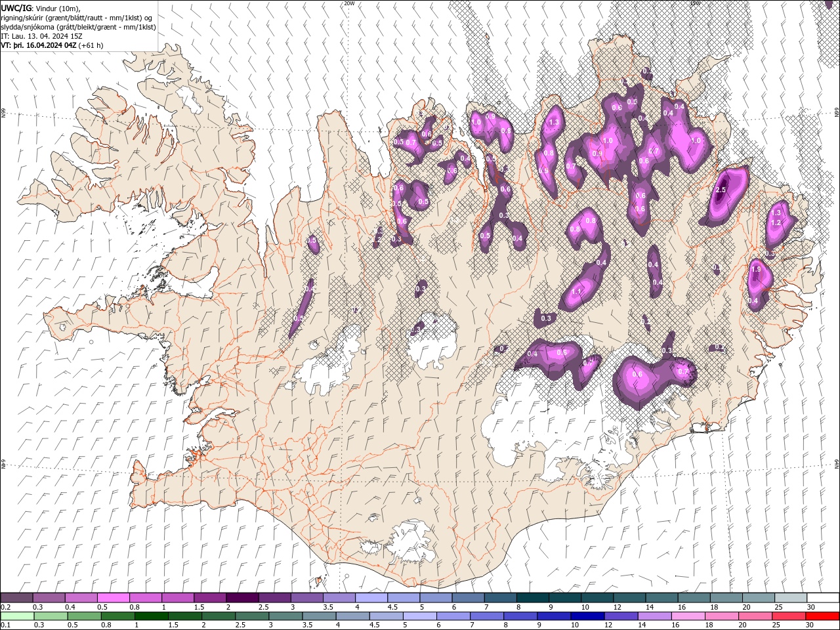840x630 pixels.
Task: Click the 2.5 precipitation value in east Iceland
Action: coord(721,190)
